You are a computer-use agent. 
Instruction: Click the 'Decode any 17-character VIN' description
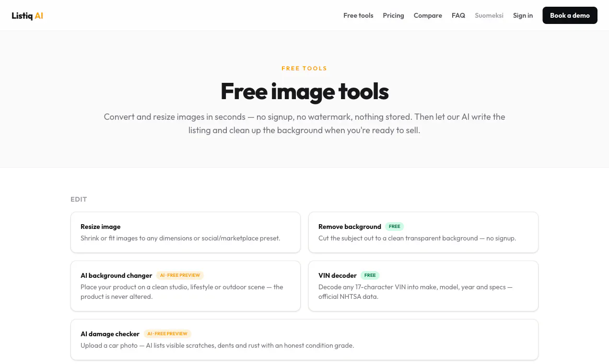(x=415, y=292)
